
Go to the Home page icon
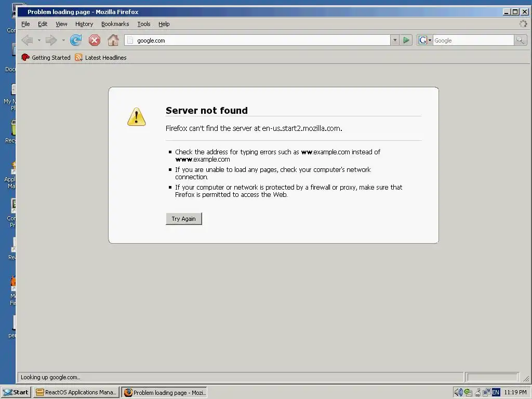pyautogui.click(x=113, y=40)
